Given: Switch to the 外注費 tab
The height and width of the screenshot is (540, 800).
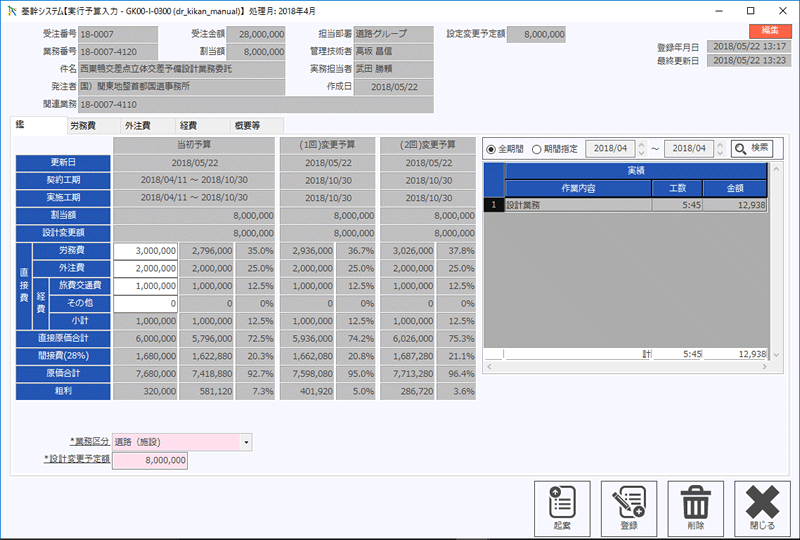Looking at the screenshot, I should pyautogui.click(x=136, y=126).
